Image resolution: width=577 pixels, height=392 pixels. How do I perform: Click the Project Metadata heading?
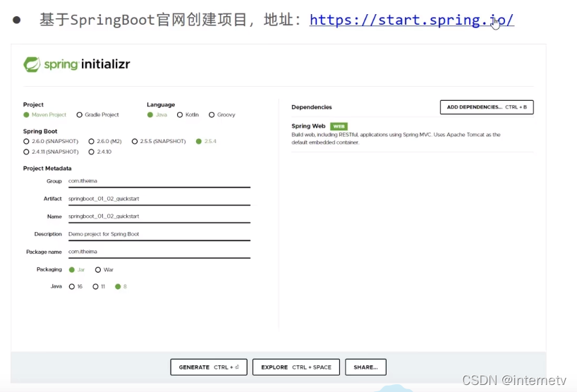[x=47, y=169]
